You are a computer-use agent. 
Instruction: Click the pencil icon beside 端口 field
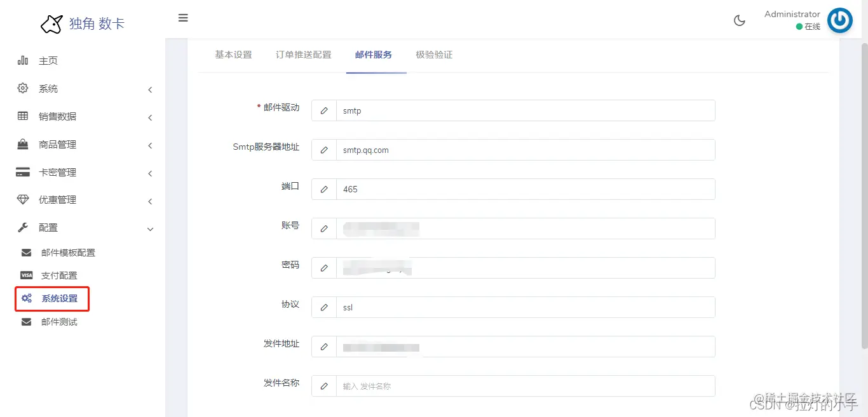323,189
